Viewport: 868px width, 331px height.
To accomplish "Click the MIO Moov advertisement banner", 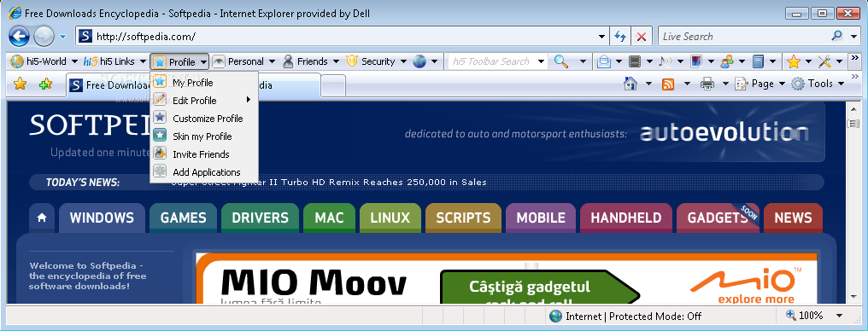I will click(x=506, y=279).
